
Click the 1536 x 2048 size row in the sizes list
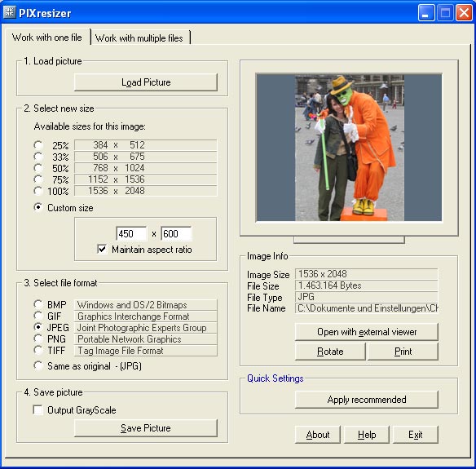coord(146,191)
